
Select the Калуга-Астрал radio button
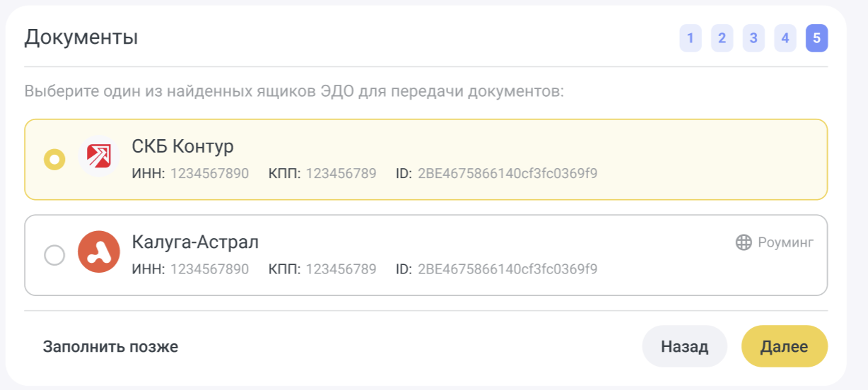point(54,255)
